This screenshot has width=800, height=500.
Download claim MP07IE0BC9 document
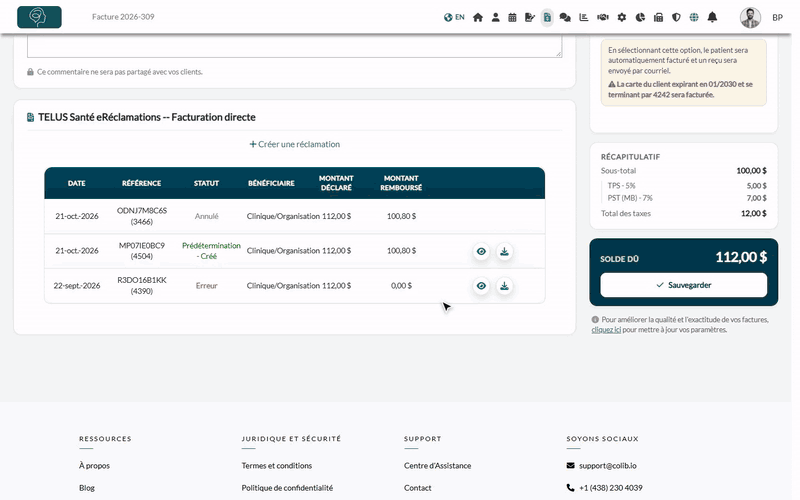click(x=504, y=252)
